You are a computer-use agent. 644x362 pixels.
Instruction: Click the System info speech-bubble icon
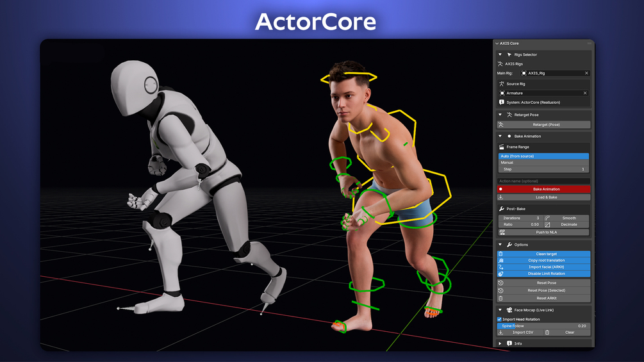pos(502,103)
